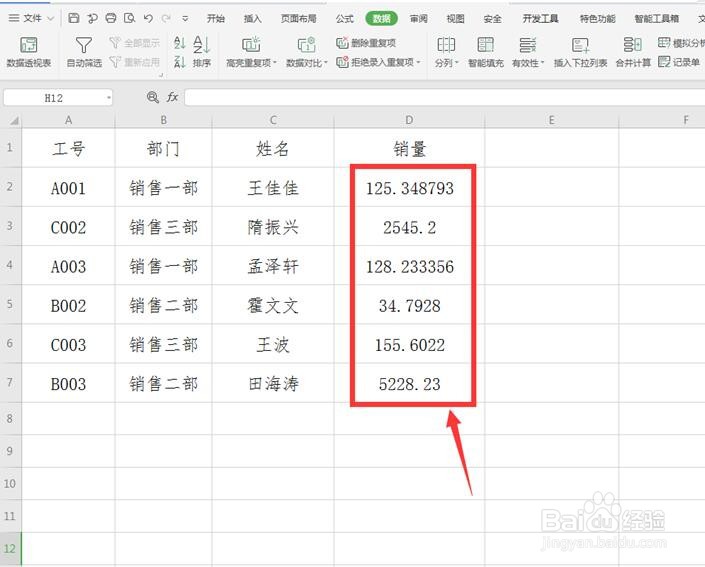Click inside the formula bar input
The width and height of the screenshot is (705, 567).
pos(445,98)
